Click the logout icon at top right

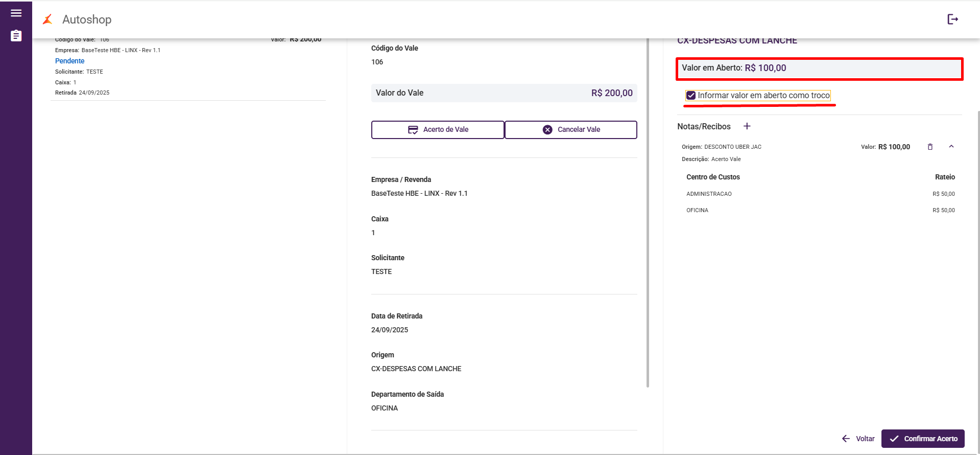[952, 19]
